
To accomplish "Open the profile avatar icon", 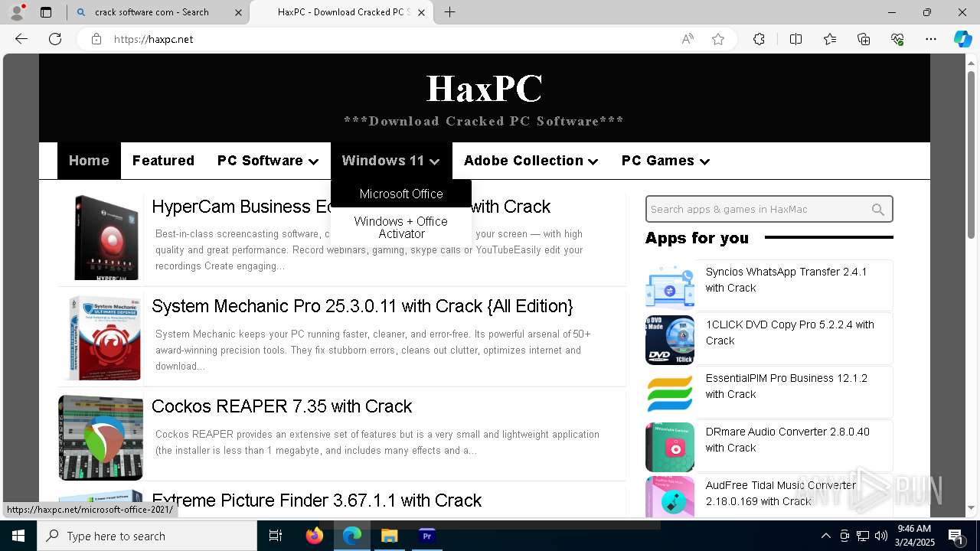I will pyautogui.click(x=17, y=12).
